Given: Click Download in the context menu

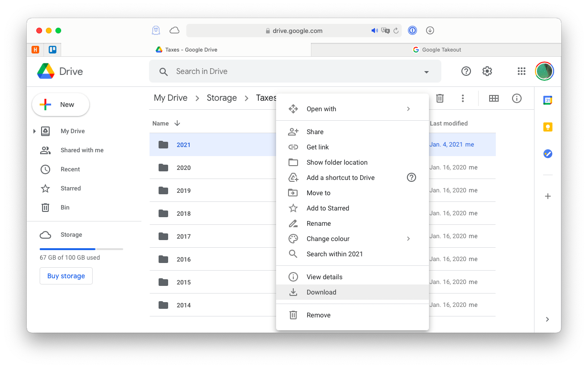Looking at the screenshot, I should [x=353, y=292].
